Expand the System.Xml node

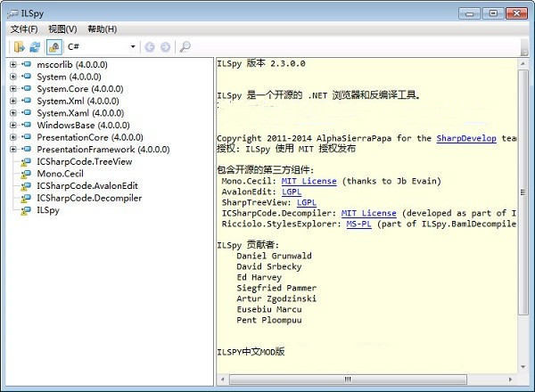[13, 101]
